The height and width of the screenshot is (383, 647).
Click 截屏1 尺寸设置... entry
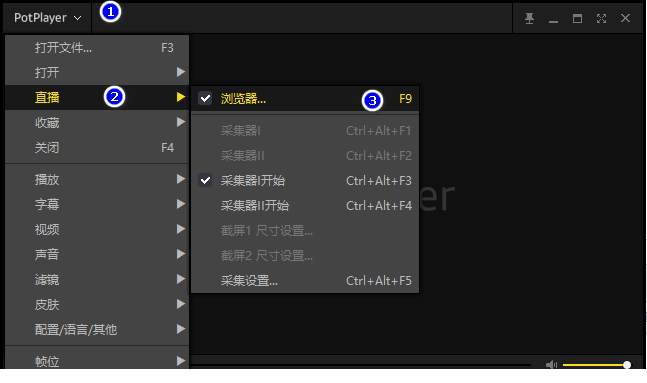click(305, 231)
